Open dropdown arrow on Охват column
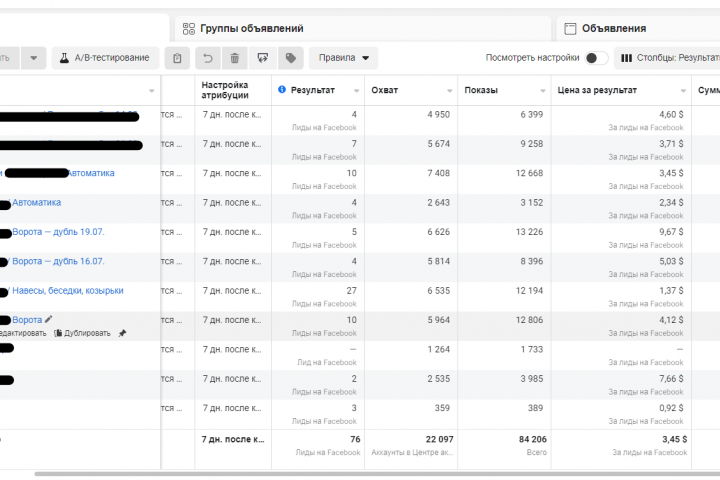This screenshot has width=720, height=480. (x=450, y=91)
